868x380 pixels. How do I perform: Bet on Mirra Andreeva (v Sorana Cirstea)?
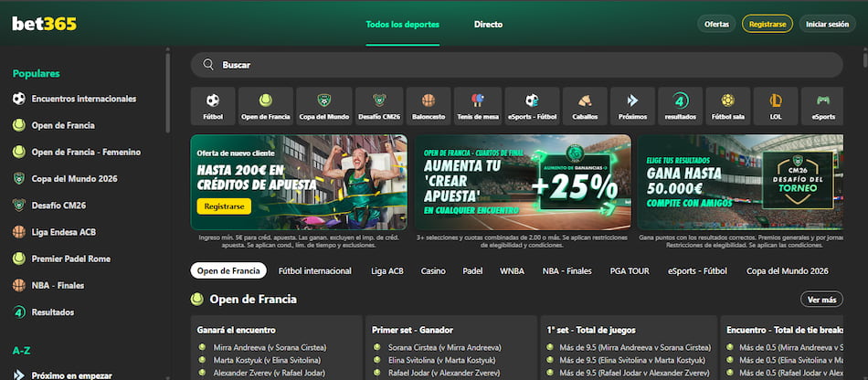[x=270, y=348]
